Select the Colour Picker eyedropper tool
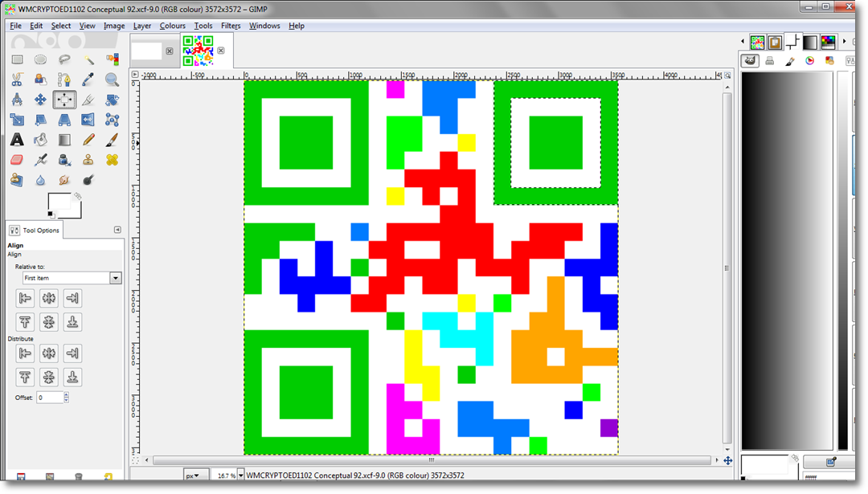Image resolution: width=868 pixels, height=494 pixels. 88,80
